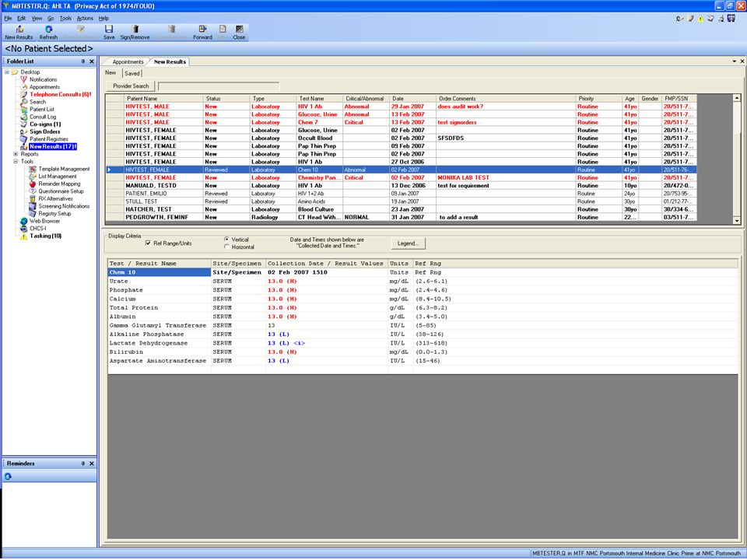Open Telephone Consults (6) folder
The width and height of the screenshot is (747, 560).
60,94
